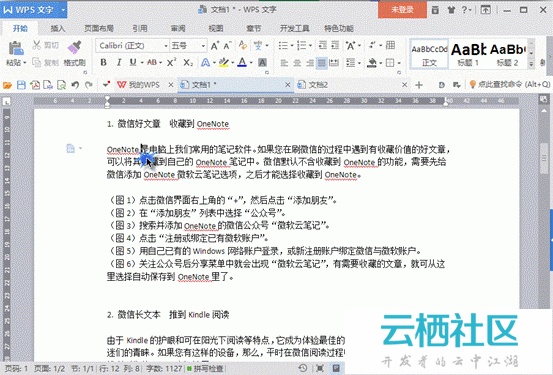Click the 未登录 login button
This screenshot has width=553, height=375.
(402, 10)
